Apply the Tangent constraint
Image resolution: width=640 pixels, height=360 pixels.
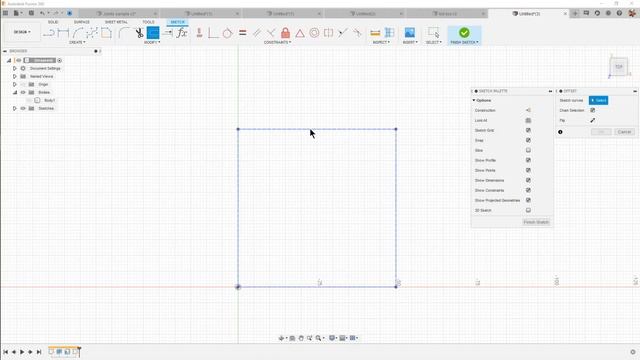227,33
